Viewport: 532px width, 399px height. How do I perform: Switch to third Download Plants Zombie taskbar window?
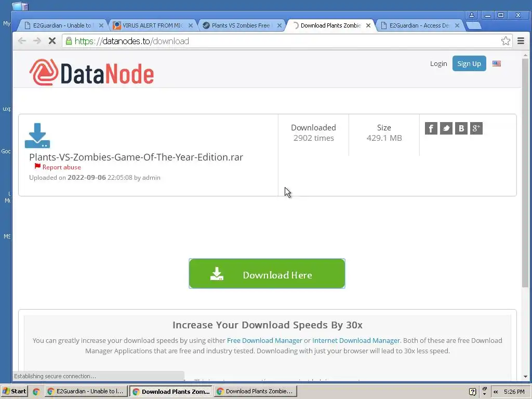point(256,391)
